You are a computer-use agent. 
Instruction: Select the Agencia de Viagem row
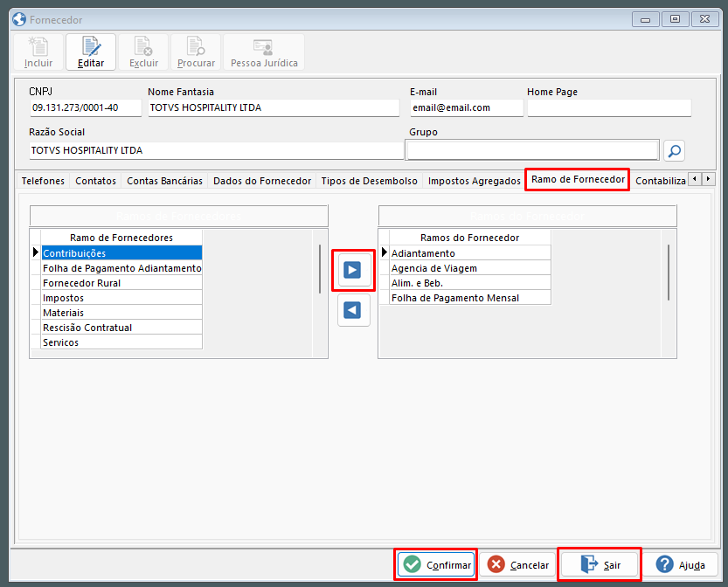pos(470,268)
